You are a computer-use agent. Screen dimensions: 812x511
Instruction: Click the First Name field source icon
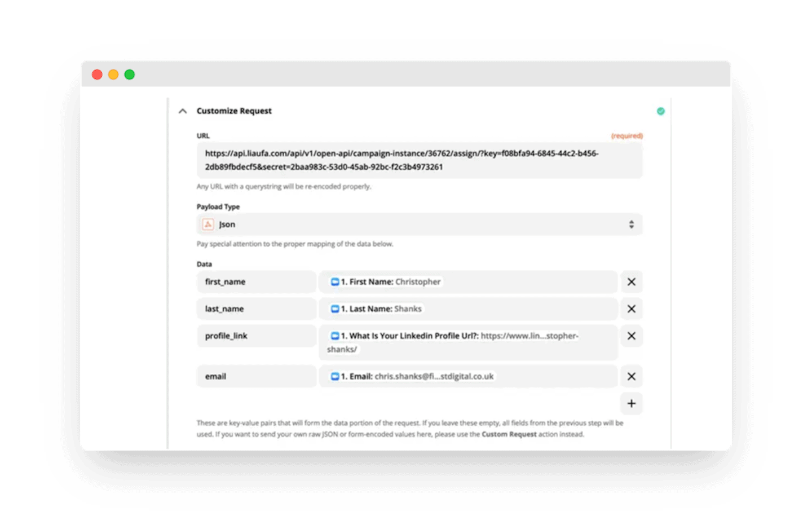335,282
